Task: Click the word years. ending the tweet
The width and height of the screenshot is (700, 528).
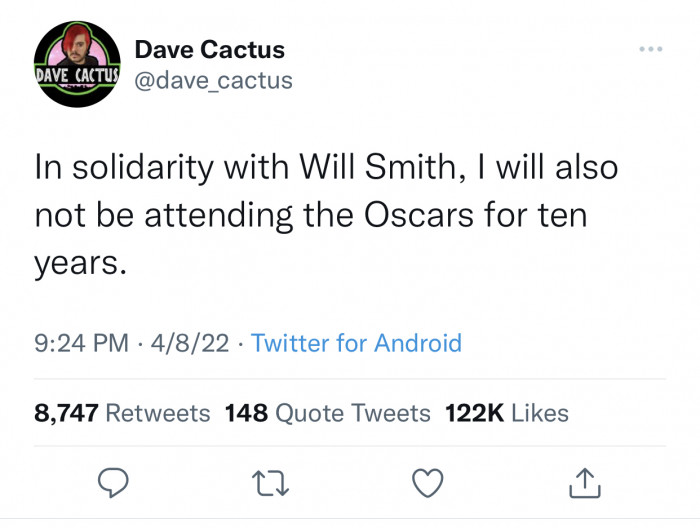Action: [x=81, y=264]
